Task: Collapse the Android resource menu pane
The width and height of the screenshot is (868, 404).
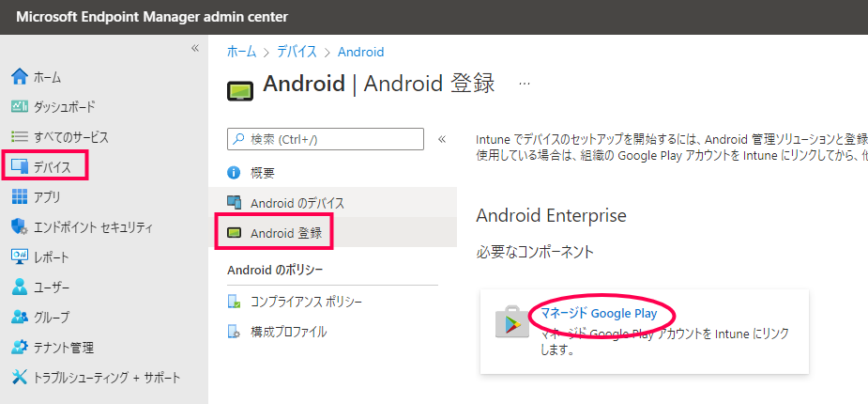Action: tap(442, 138)
